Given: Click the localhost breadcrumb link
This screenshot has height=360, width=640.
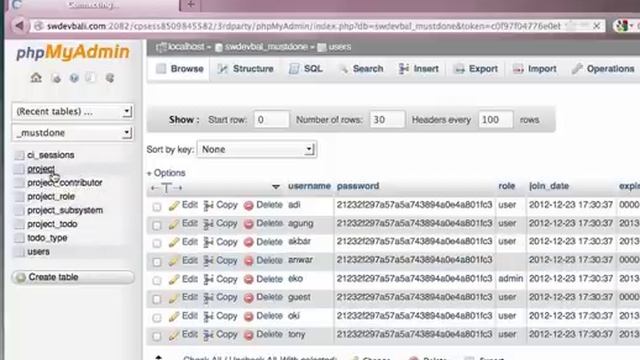Looking at the screenshot, I should click(186, 47).
